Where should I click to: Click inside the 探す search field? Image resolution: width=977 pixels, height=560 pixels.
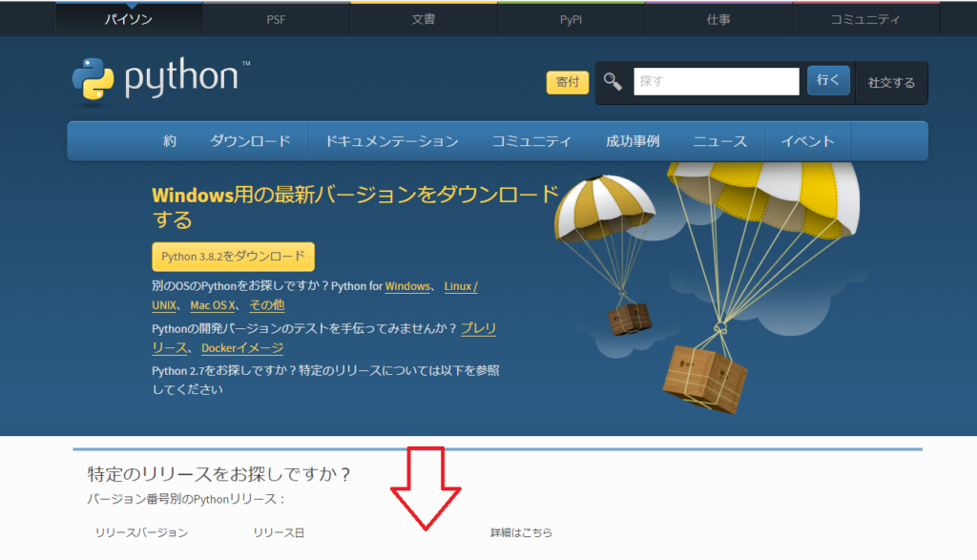tap(716, 81)
